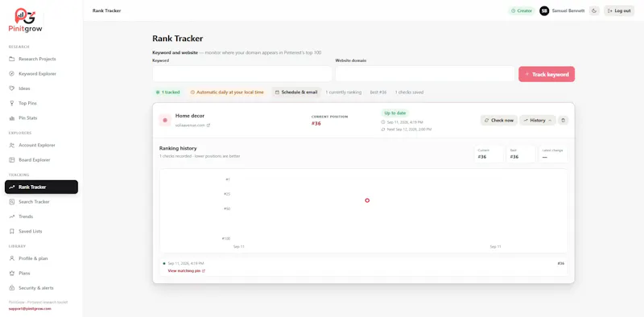Image resolution: width=644 pixels, height=317 pixels.
Task: Select the Latest change stat card
Action: [x=553, y=154]
